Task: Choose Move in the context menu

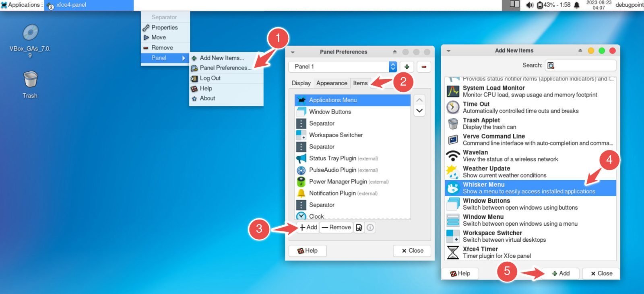Action: pos(165,37)
